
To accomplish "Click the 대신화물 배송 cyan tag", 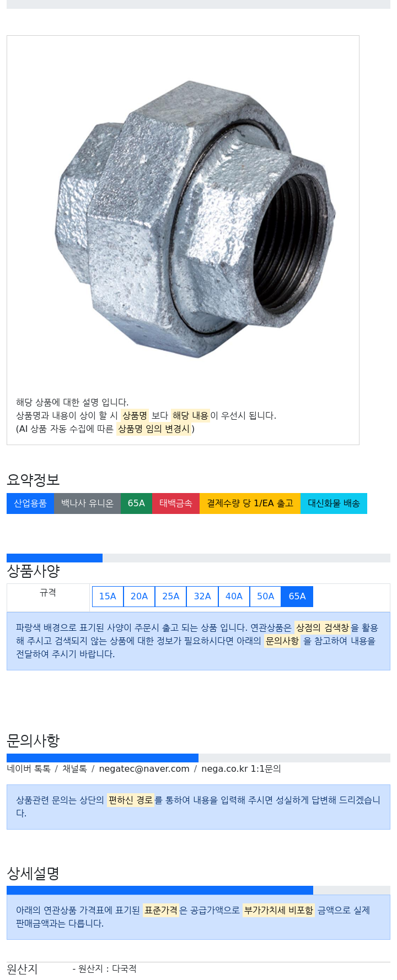I will [334, 503].
